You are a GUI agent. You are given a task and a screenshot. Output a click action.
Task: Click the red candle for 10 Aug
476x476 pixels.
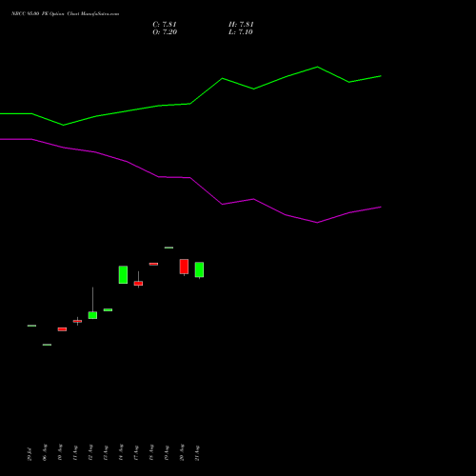62,329
